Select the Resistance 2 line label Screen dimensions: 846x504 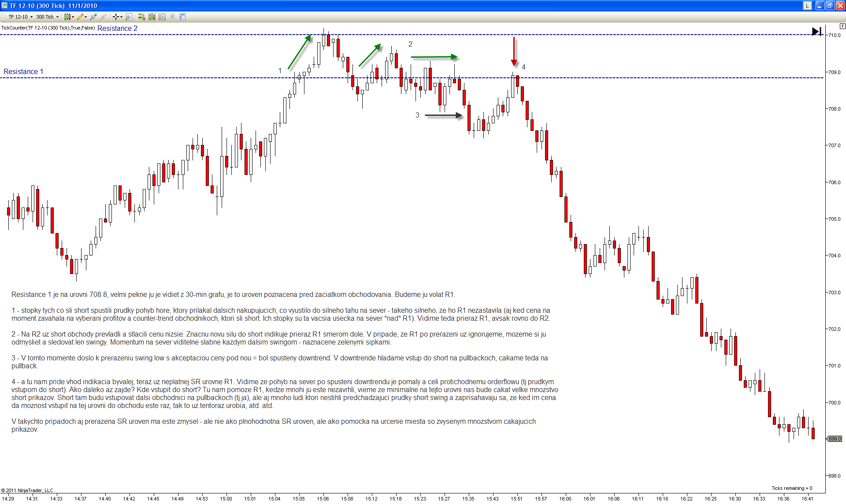pyautogui.click(x=117, y=28)
